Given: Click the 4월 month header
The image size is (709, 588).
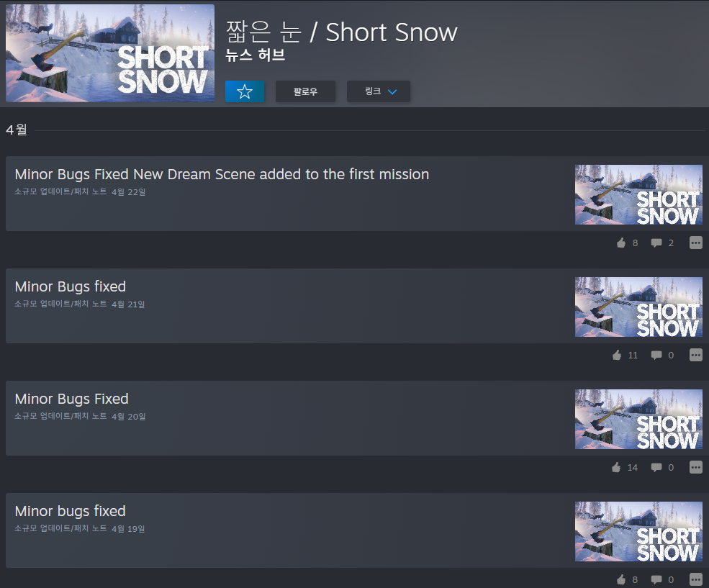Looking at the screenshot, I should tap(17, 130).
